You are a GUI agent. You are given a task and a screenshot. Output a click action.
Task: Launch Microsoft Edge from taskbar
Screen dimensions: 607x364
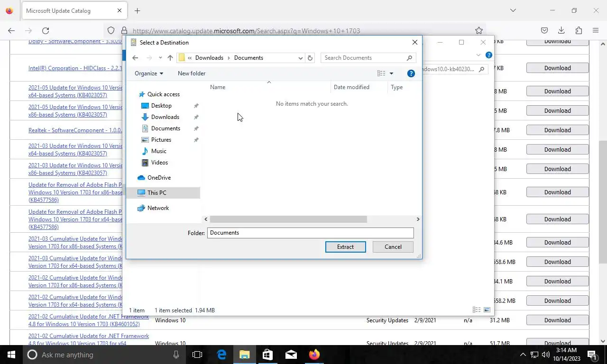[x=221, y=355]
